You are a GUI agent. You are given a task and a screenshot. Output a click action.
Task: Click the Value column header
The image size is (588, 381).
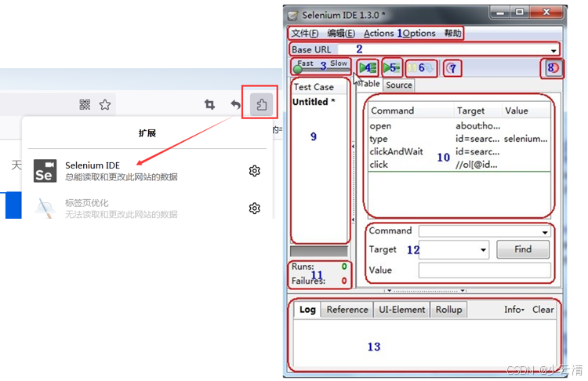click(526, 111)
